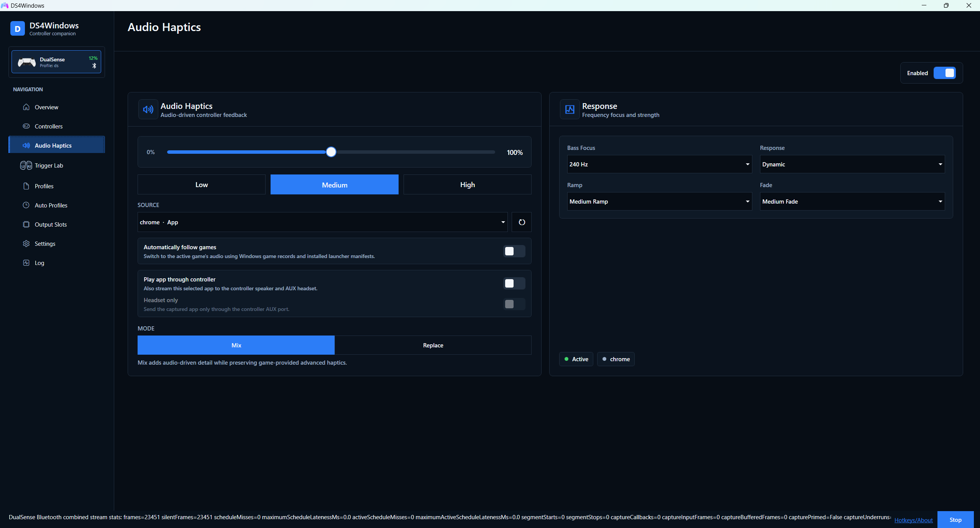Click the Log activity icon

(x=26, y=263)
